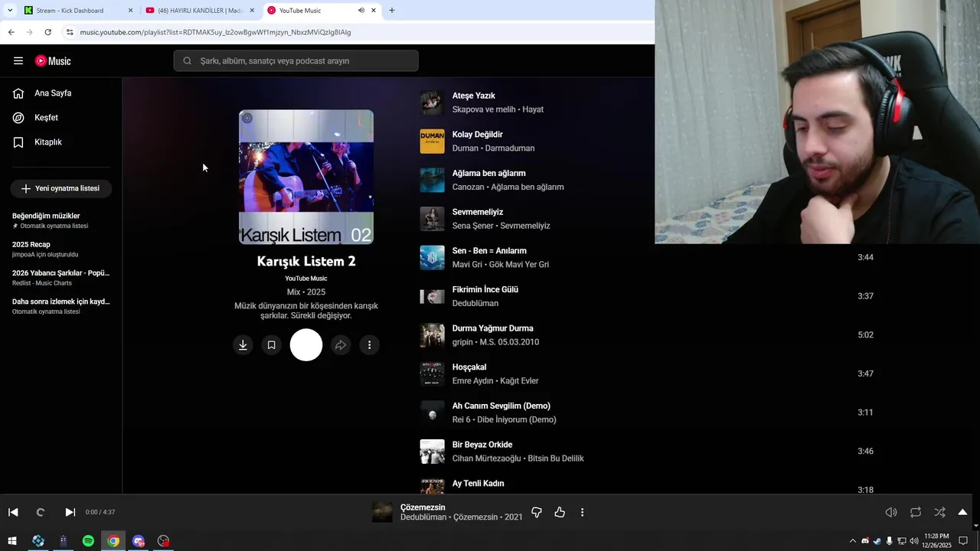Expand the player page with up arrow

tap(962, 512)
